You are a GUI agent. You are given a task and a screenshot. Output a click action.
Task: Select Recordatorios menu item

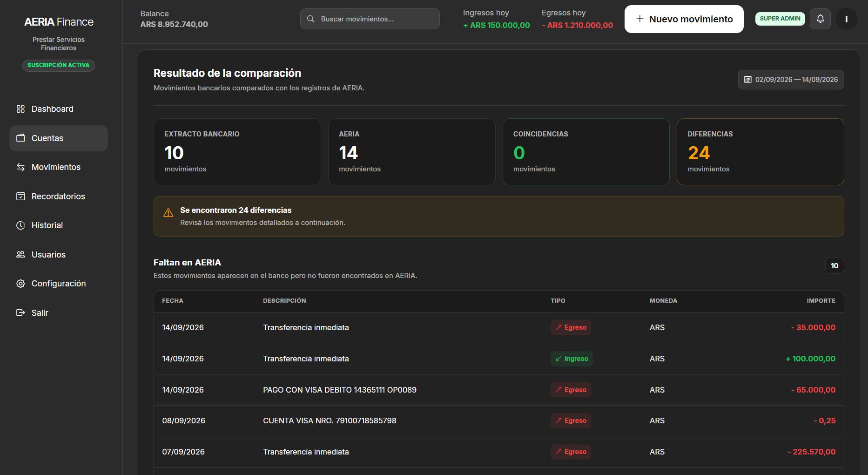(x=59, y=197)
